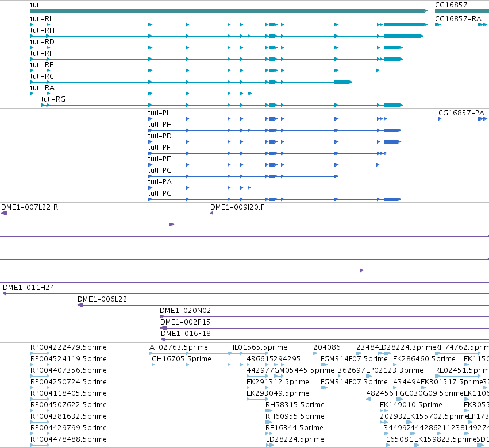Screen dimensions: 489x448
Task: Select transcript tutl-RE label
Action: tap(42, 65)
